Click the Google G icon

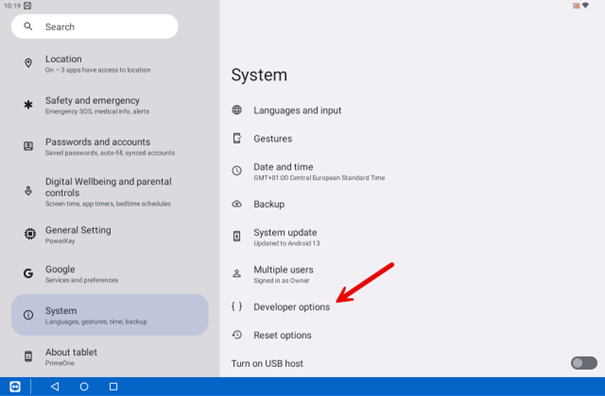[28, 273]
